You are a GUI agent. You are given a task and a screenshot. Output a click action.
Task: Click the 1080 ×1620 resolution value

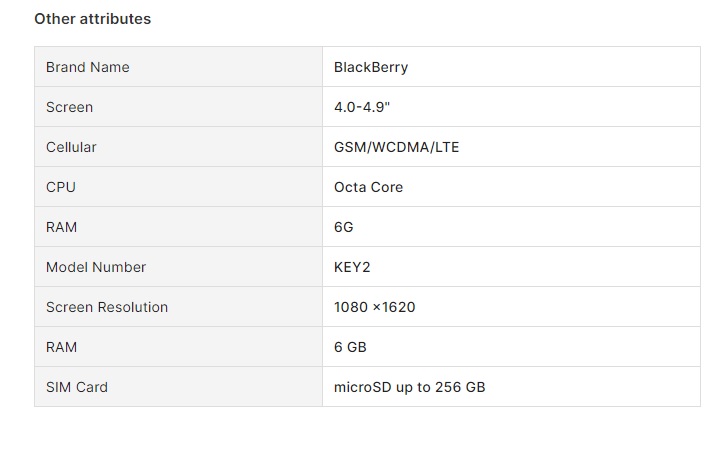[375, 307]
